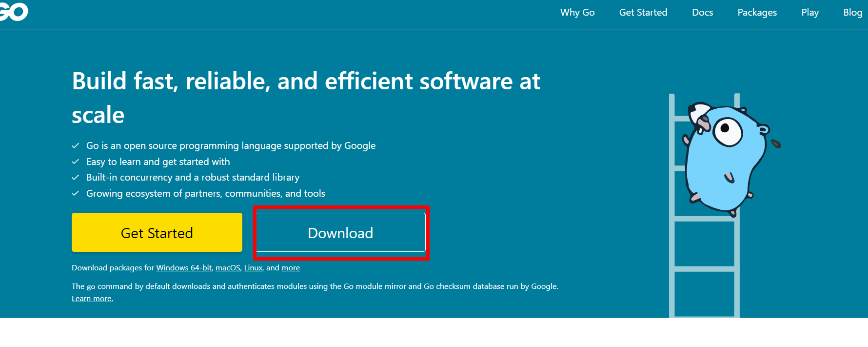Click the 'Go is an open source programming language' line
Image resolution: width=868 pixels, height=347 pixels.
[x=231, y=146]
